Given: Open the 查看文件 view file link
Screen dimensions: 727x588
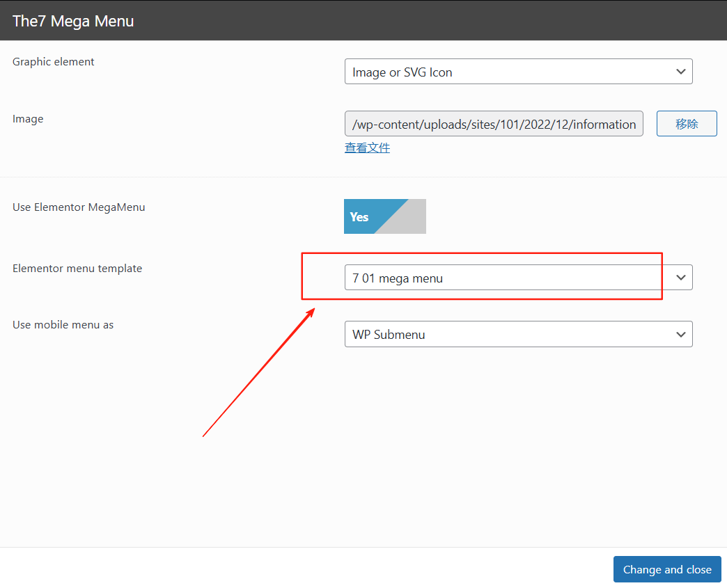Looking at the screenshot, I should pos(367,148).
